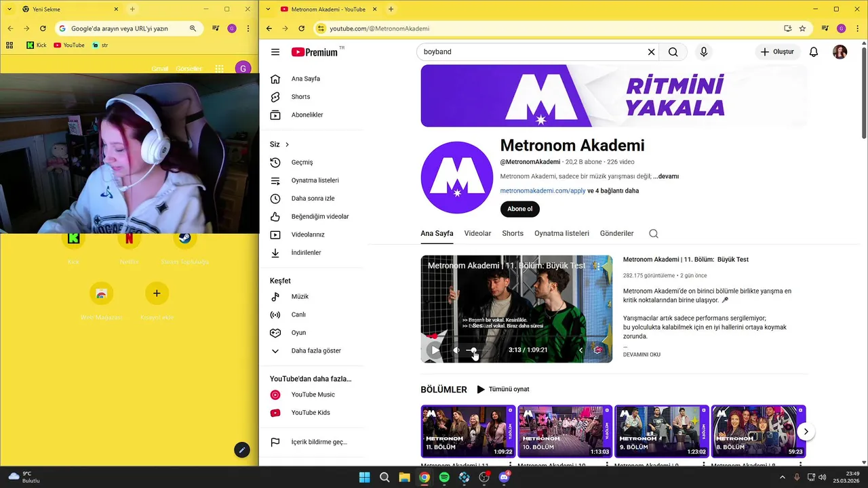Switch to channel Oynatma listeleri tab

(x=561, y=233)
